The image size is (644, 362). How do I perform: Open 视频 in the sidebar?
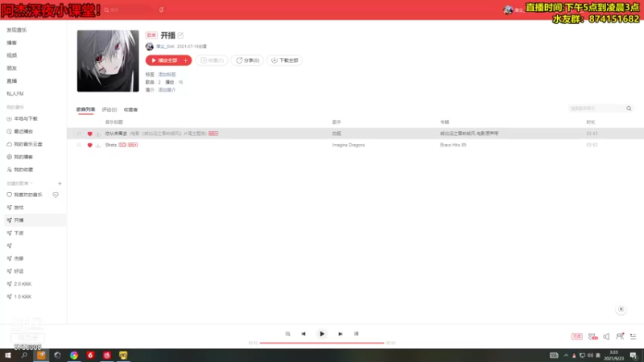11,56
